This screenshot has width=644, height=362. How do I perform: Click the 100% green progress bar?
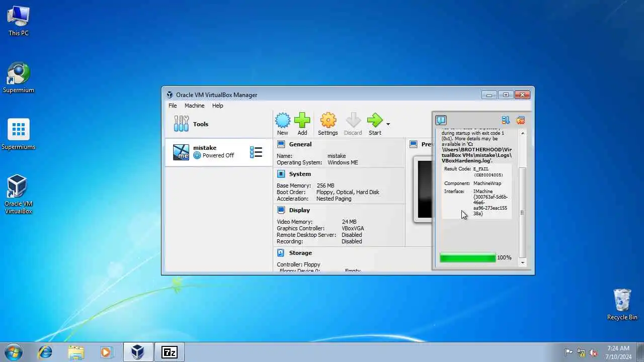tap(468, 257)
